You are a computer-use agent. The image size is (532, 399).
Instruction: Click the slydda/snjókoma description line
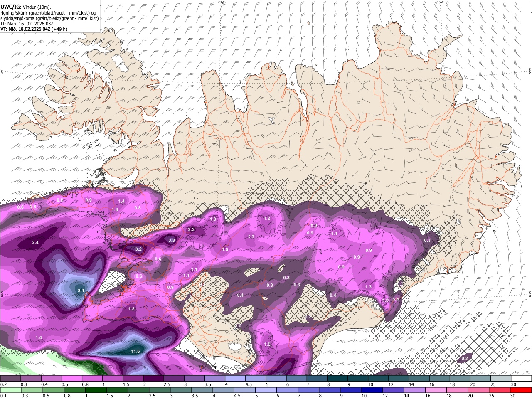coord(49,18)
